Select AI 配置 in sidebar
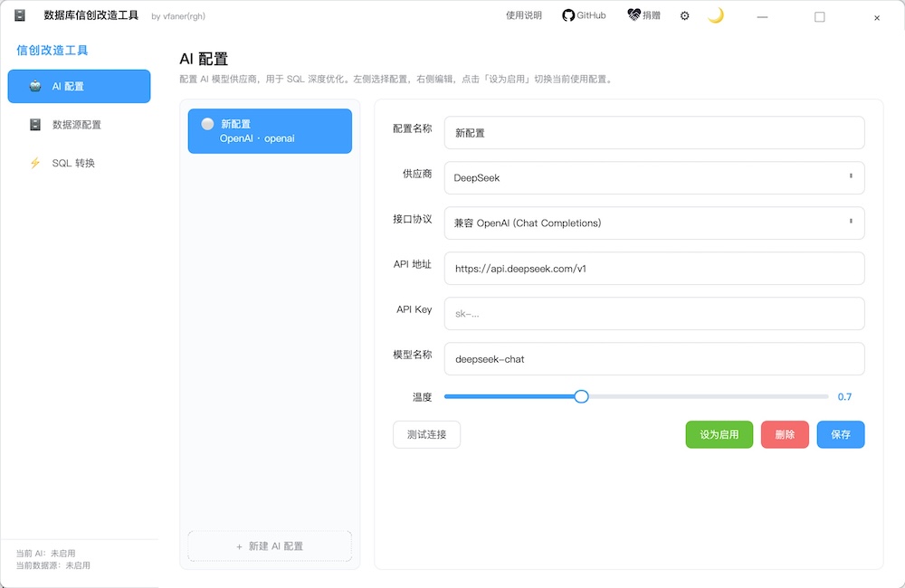 click(x=79, y=87)
